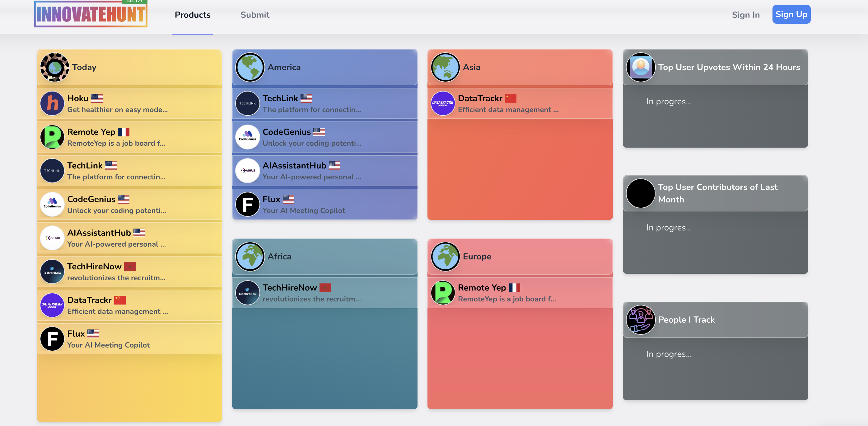Click TechLink logo in America list
868x426 pixels.
point(248,104)
